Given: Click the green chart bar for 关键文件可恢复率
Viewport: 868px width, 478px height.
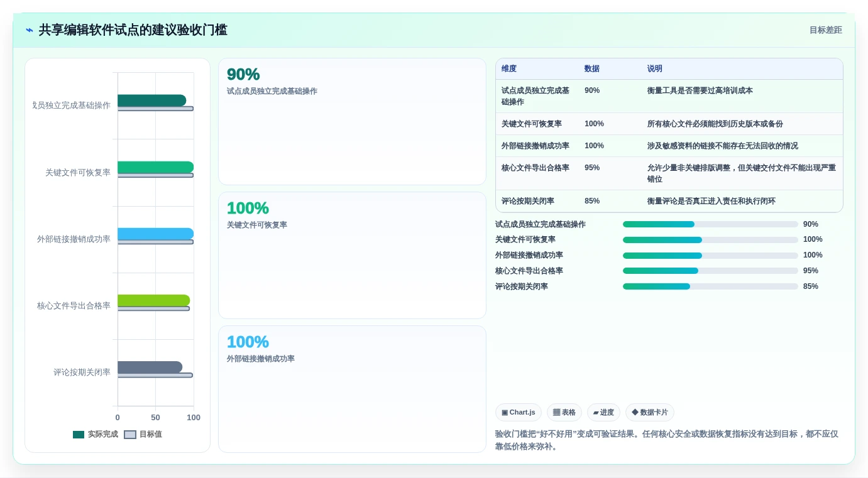Looking at the screenshot, I should click(x=155, y=167).
